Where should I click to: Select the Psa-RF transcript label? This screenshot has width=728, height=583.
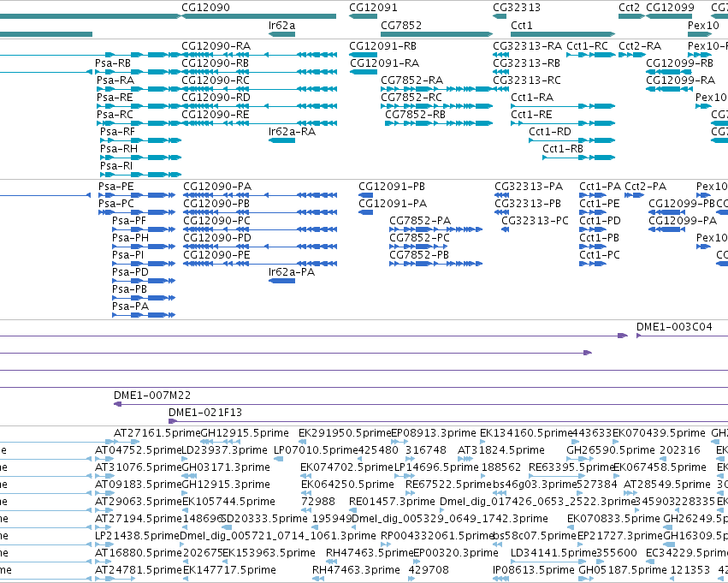tap(117, 132)
